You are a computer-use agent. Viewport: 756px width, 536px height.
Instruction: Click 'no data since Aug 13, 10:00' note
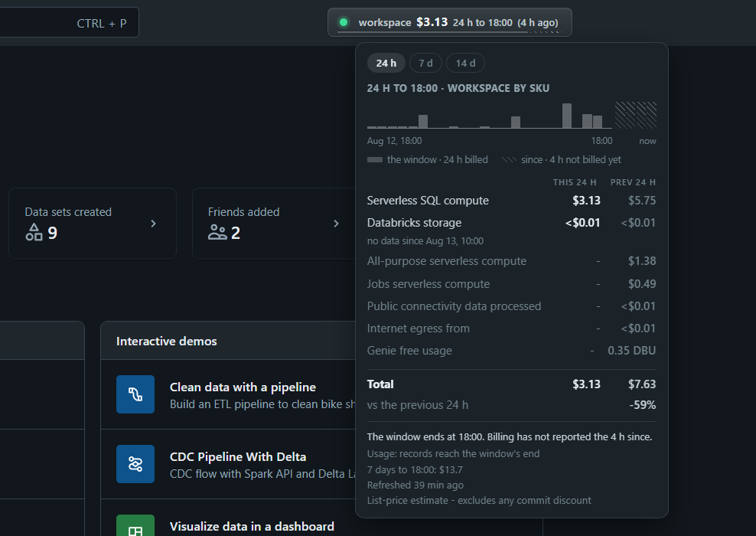[x=425, y=240]
